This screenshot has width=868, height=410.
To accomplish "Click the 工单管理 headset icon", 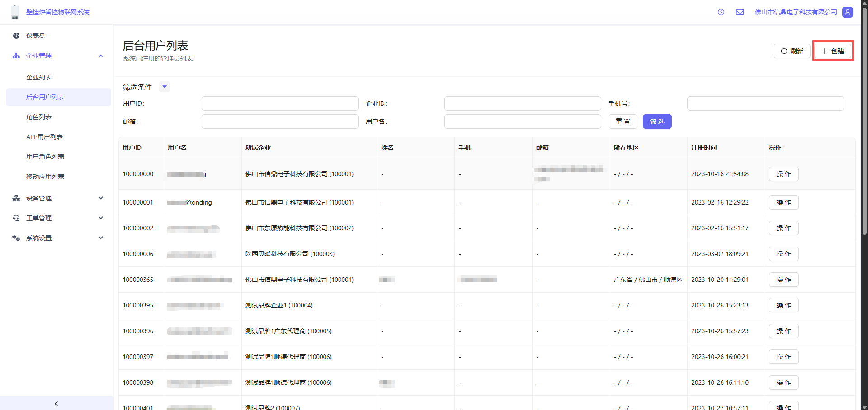I will pos(16,218).
